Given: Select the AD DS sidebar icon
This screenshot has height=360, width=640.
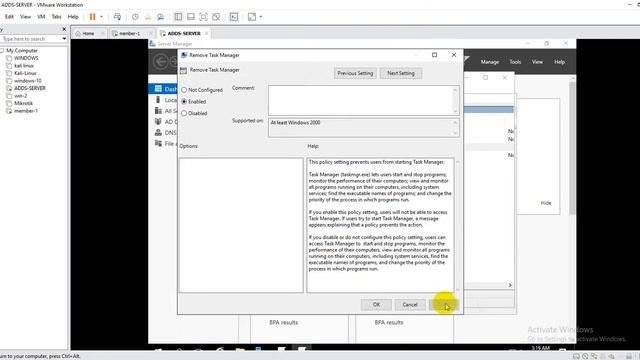Looking at the screenshot, I should pos(158,122).
